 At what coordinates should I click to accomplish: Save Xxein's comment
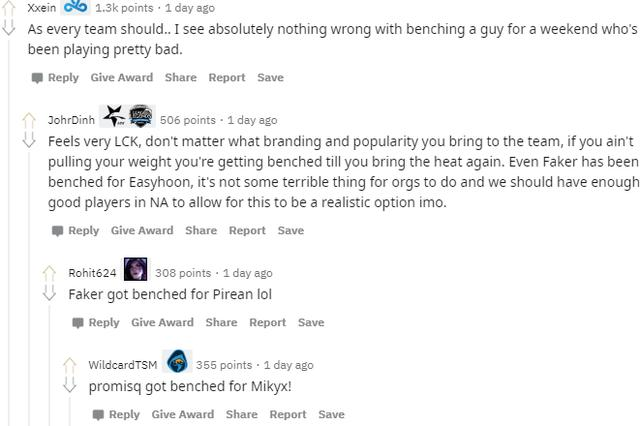(270, 78)
